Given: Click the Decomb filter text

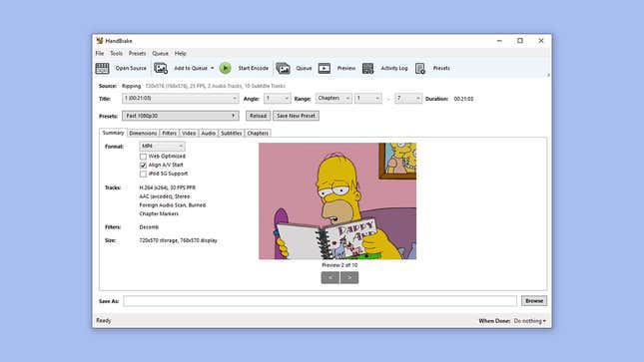Looking at the screenshot, I should coord(149,227).
